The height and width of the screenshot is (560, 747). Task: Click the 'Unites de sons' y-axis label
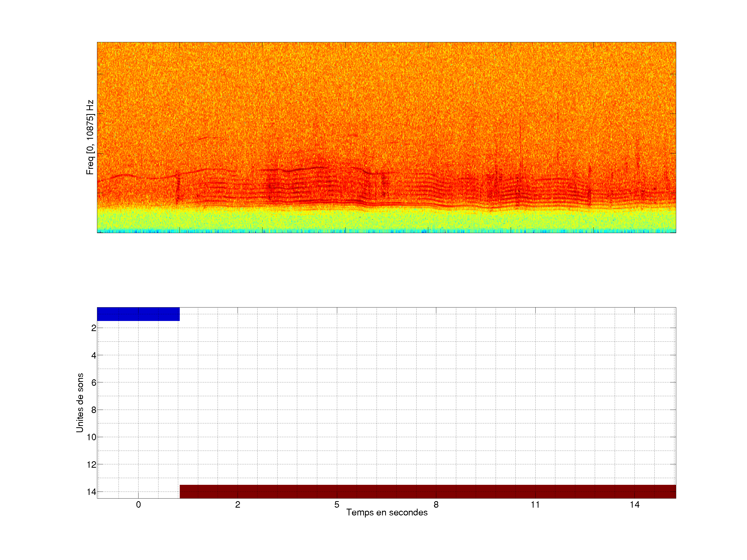[80, 403]
